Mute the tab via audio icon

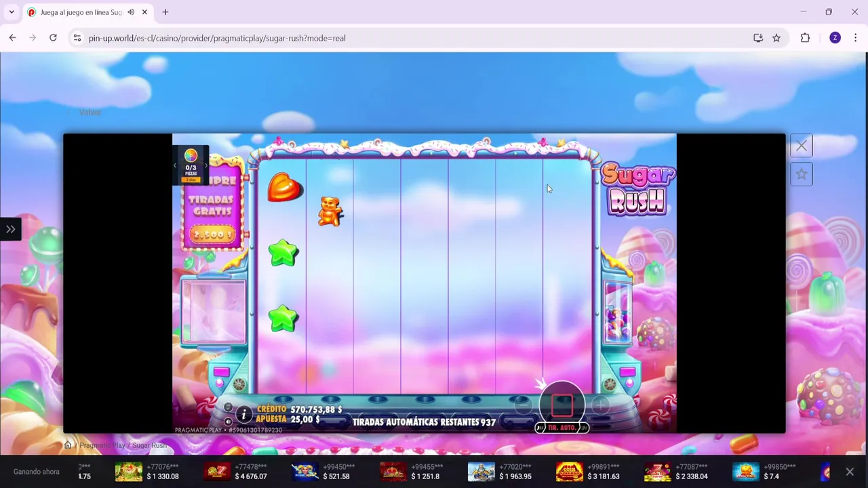click(x=131, y=12)
